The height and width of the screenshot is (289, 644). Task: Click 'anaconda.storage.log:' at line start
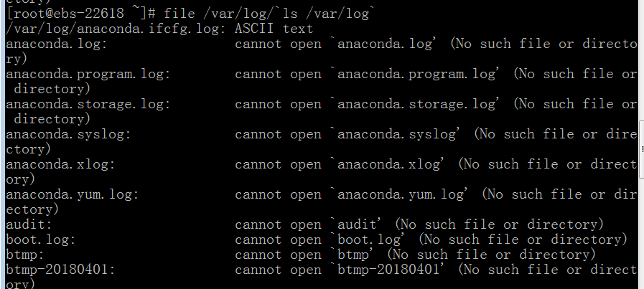point(88,104)
